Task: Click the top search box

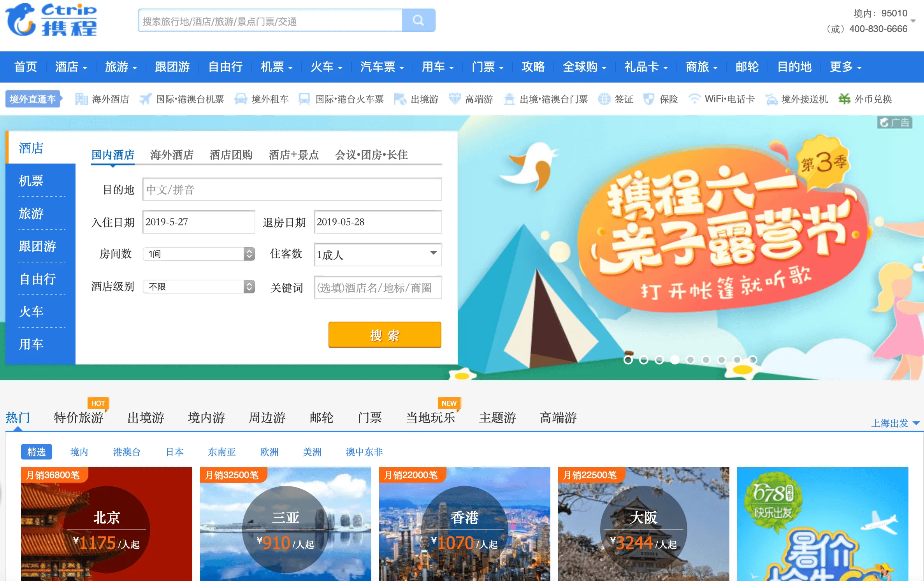Action: [270, 21]
